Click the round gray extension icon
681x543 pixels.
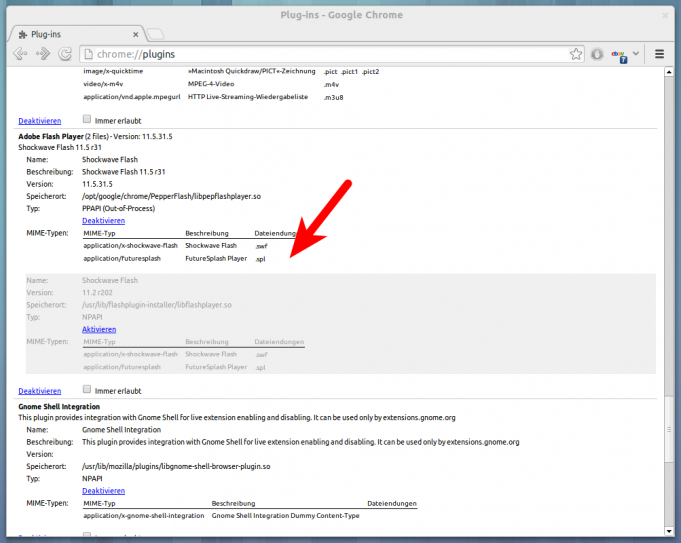597,54
